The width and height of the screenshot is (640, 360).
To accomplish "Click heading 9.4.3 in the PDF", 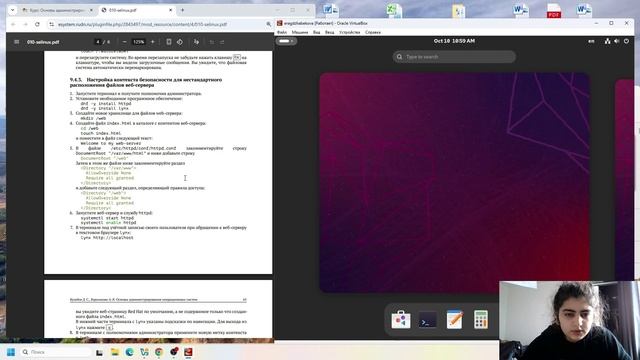I will click(146, 82).
